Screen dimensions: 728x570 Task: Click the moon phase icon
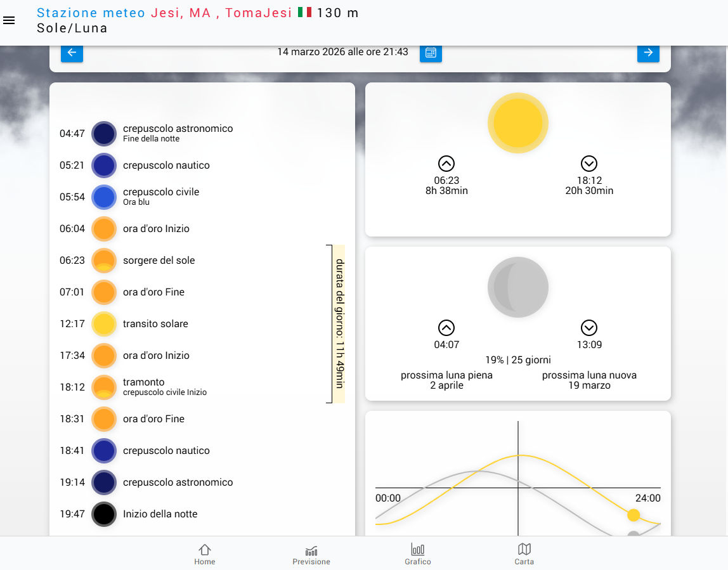tap(517, 287)
